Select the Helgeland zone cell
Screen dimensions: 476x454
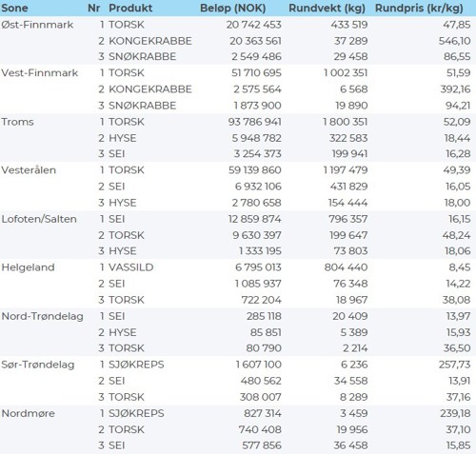coord(28,267)
